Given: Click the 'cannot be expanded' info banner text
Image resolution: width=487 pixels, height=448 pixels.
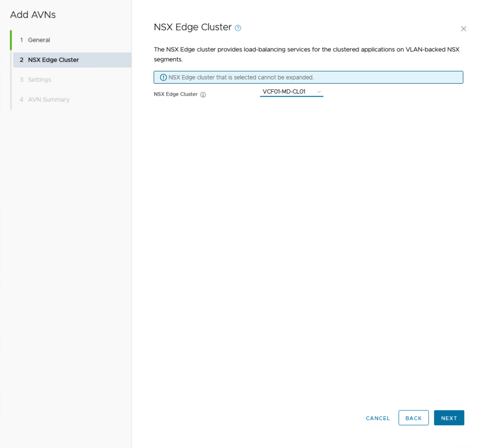Looking at the screenshot, I should (x=241, y=78).
